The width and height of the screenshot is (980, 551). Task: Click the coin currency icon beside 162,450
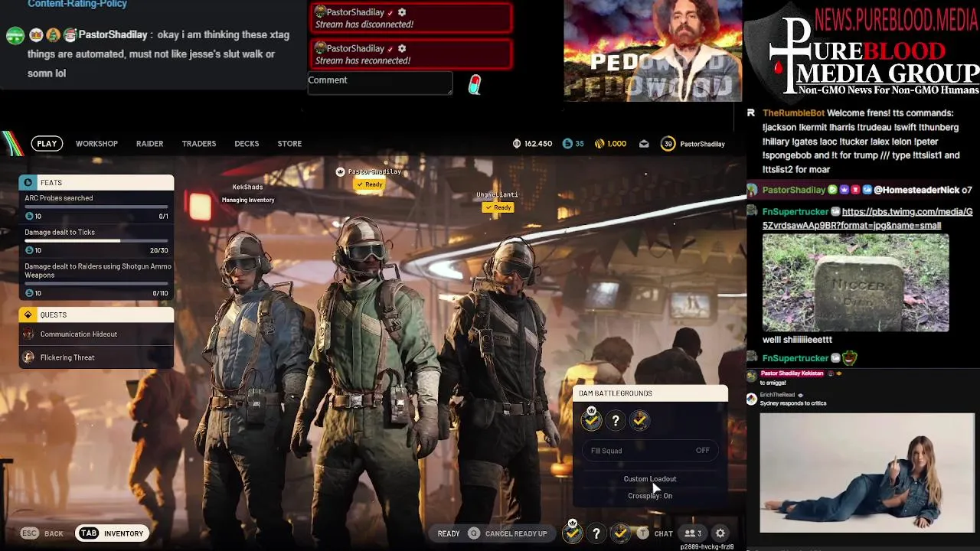pos(517,143)
